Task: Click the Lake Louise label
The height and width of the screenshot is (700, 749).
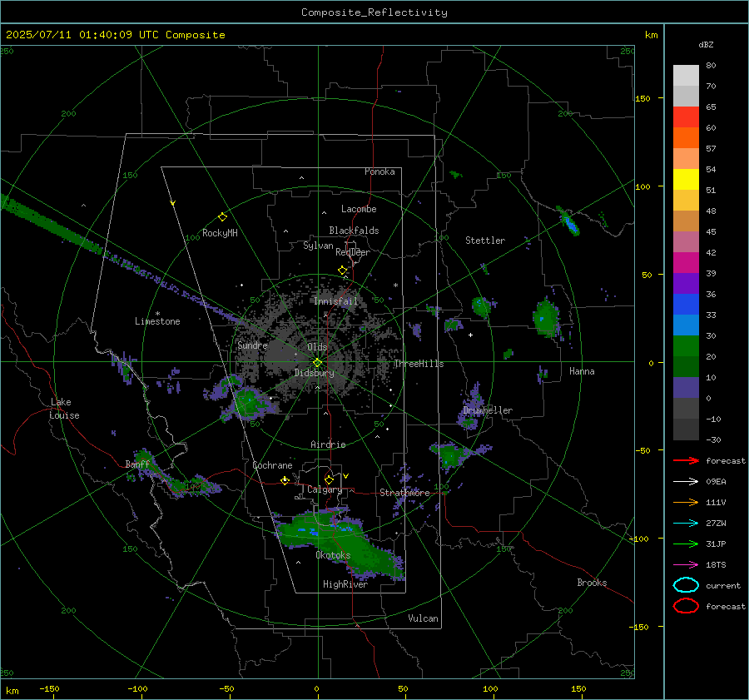Action: 64,409
